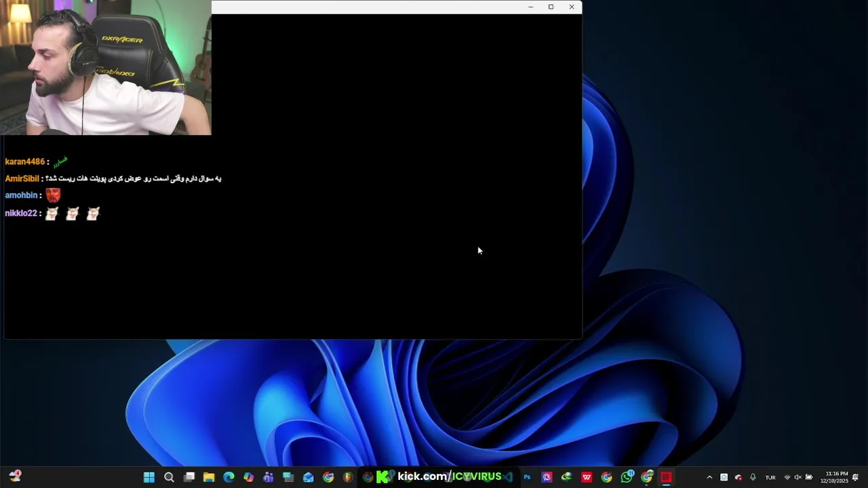Open Microsoft Teams from taskbar
Image resolution: width=868 pixels, height=488 pixels.
268,477
